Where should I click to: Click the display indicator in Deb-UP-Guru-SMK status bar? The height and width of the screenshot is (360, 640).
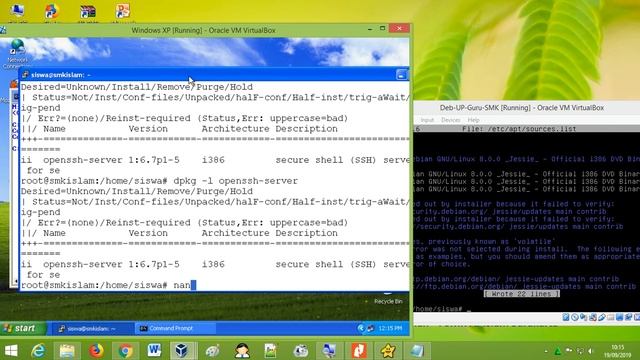click(x=620, y=317)
